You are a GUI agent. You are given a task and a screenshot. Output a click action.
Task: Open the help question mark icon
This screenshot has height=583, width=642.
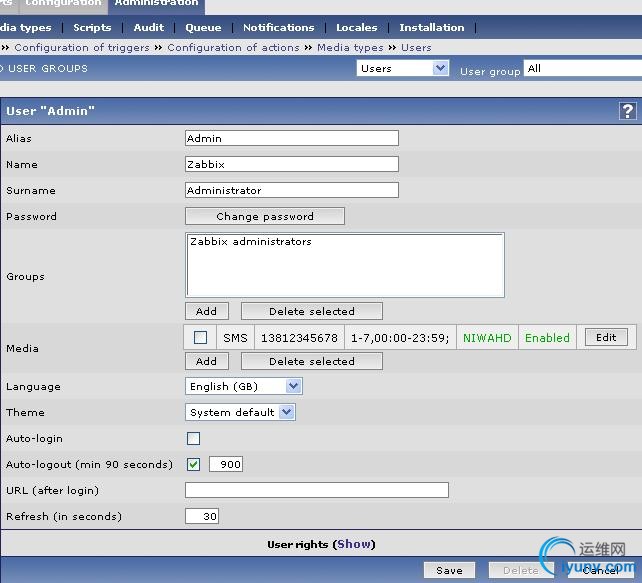[627, 111]
